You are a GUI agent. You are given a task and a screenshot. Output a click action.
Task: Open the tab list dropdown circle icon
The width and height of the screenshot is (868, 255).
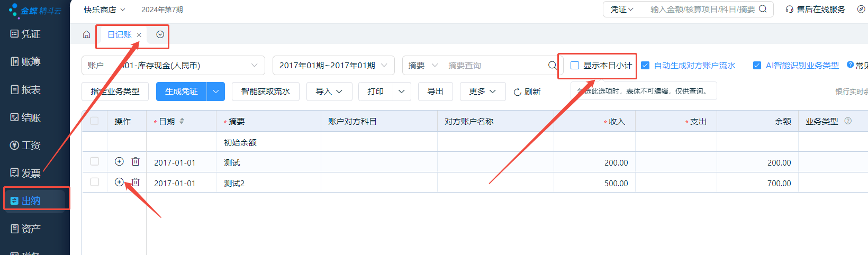pyautogui.click(x=160, y=35)
